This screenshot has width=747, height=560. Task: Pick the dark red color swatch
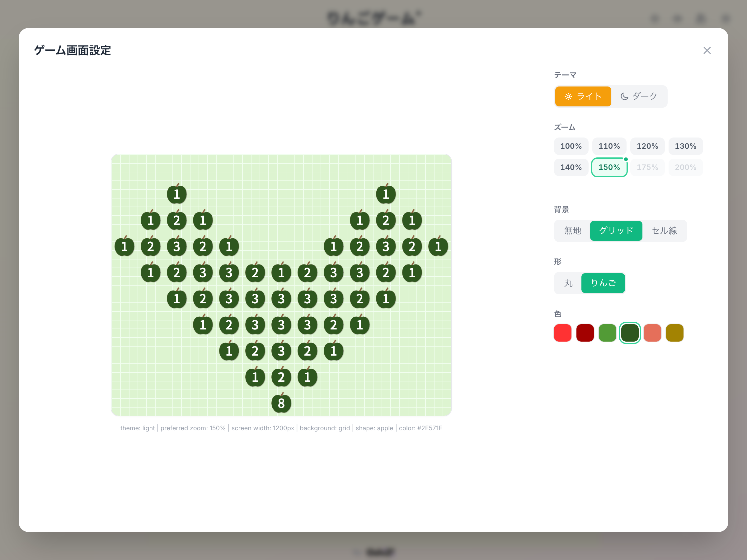(585, 333)
